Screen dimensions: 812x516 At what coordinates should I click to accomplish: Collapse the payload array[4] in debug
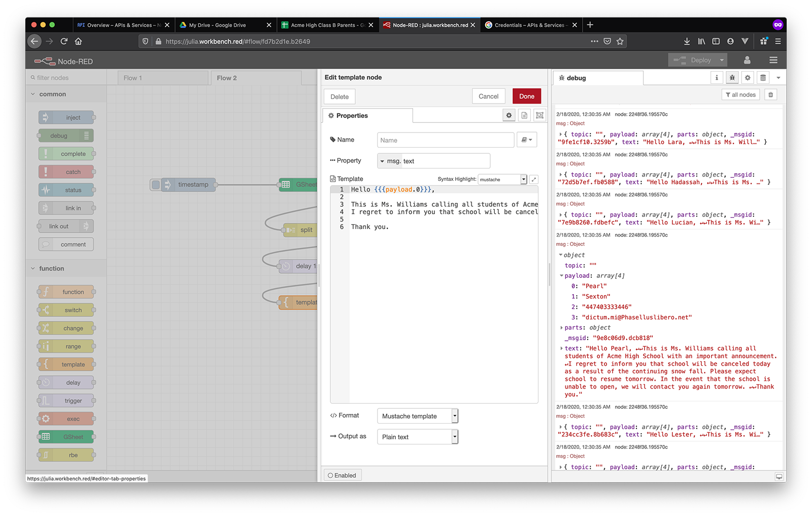(x=562, y=276)
